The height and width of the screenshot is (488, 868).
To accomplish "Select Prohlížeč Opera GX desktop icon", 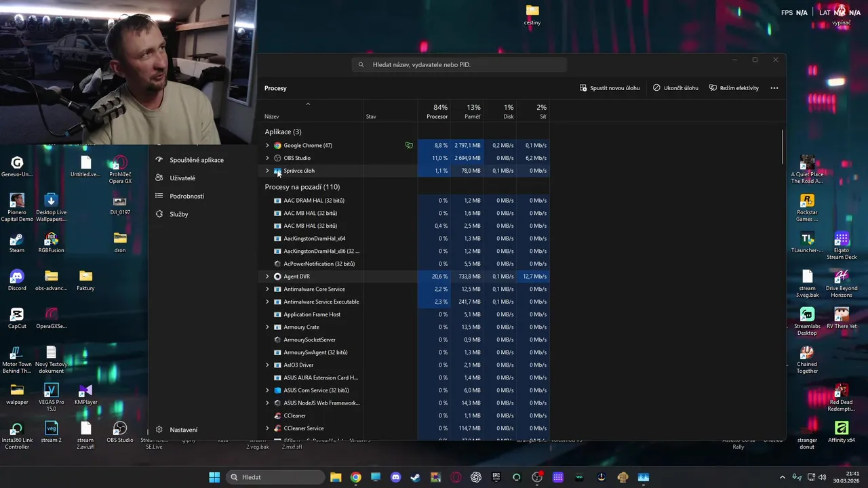I will (x=120, y=170).
